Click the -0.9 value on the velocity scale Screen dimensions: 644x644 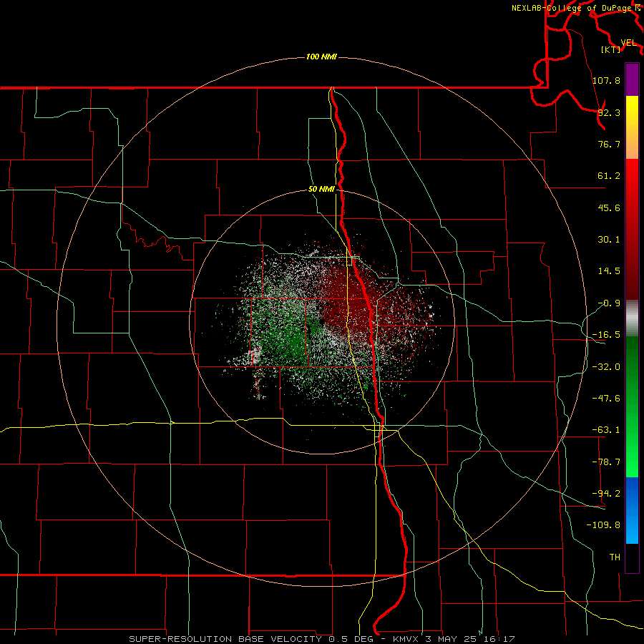(609, 303)
